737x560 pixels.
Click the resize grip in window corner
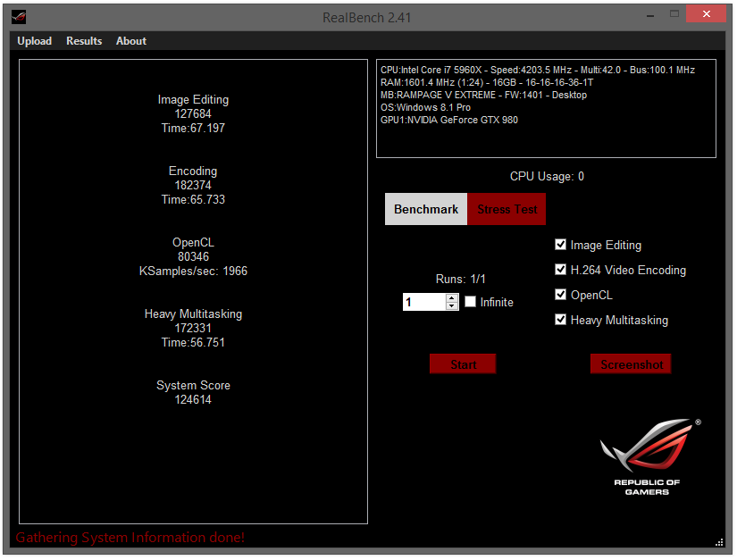(x=720, y=543)
